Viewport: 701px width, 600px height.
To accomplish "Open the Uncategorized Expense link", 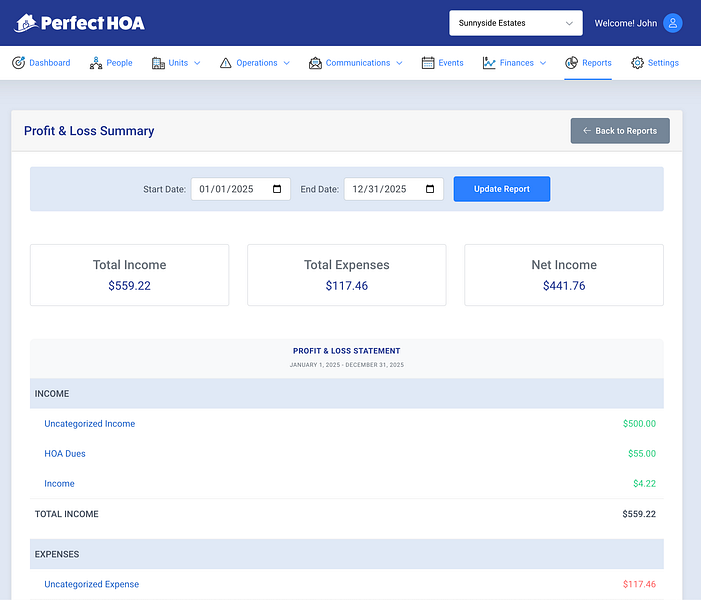I will point(92,584).
